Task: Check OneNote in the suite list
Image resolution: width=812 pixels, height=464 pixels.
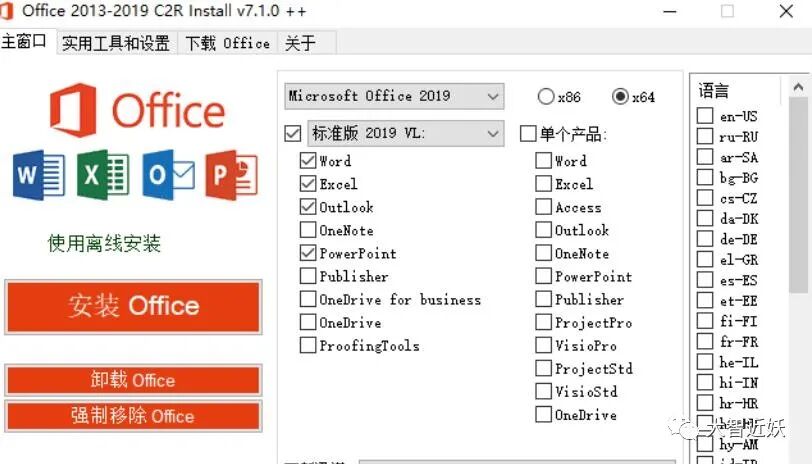Action: click(308, 230)
